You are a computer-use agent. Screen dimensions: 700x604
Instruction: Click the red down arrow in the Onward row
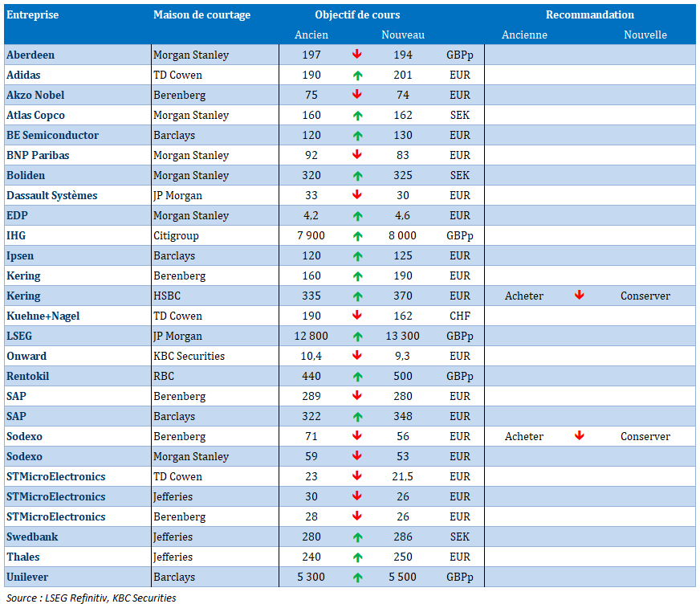(357, 356)
